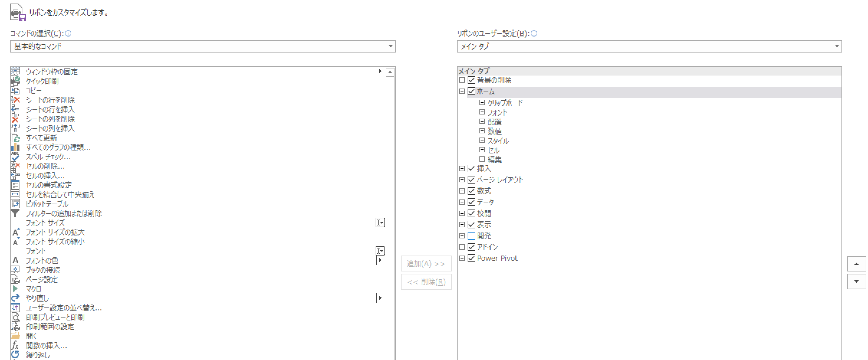Open the 基本的なコマンド dropdown
This screenshot has height=360, width=868.
203,46
